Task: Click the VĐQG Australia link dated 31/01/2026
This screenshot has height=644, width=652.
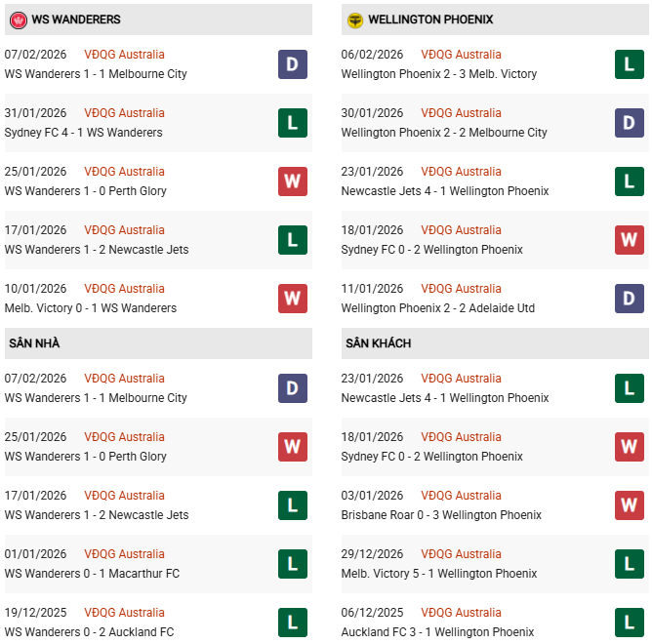Action: pyautogui.click(x=124, y=113)
